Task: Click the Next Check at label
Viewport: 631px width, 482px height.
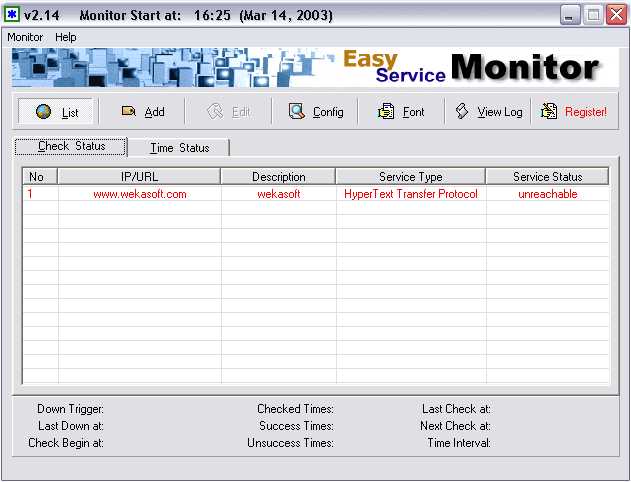Action: tap(456, 426)
